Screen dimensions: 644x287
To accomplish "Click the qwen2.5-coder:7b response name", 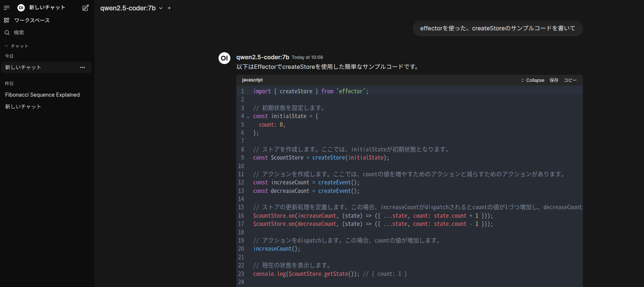I will [x=263, y=57].
